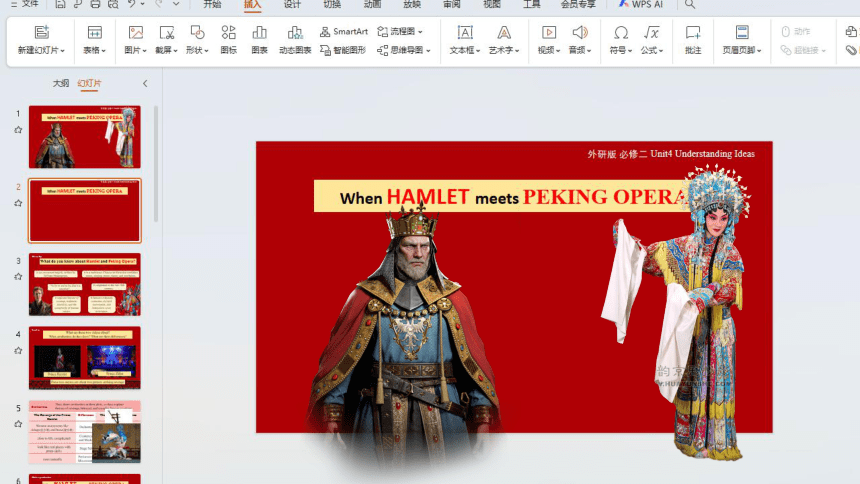Screen dimensions: 860x484
Task: Expand the Video (视频) dropdown arrow
Action: [558, 50]
